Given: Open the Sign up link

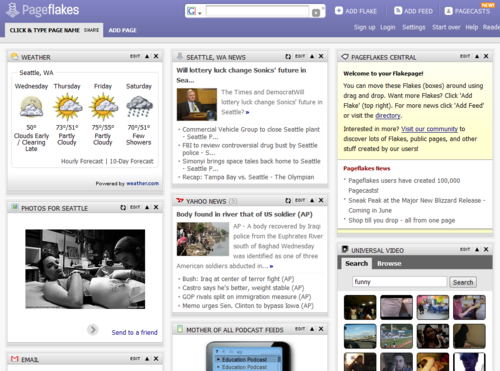Looking at the screenshot, I should point(364,27).
